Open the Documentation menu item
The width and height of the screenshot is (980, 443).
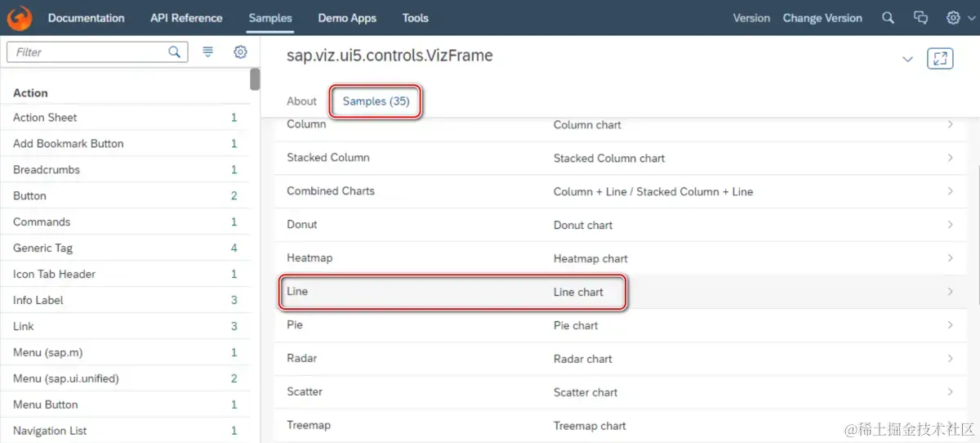pos(86,18)
